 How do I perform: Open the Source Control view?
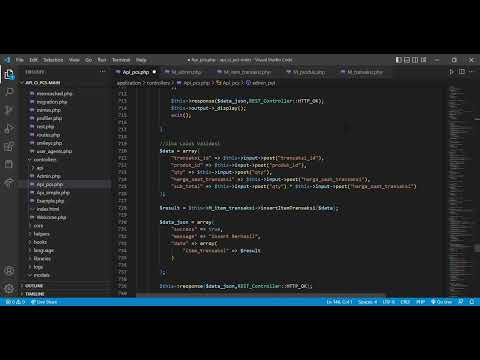[9, 110]
